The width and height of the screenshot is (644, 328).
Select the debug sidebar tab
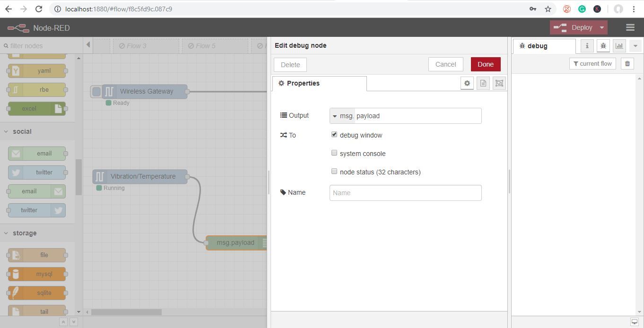point(544,46)
